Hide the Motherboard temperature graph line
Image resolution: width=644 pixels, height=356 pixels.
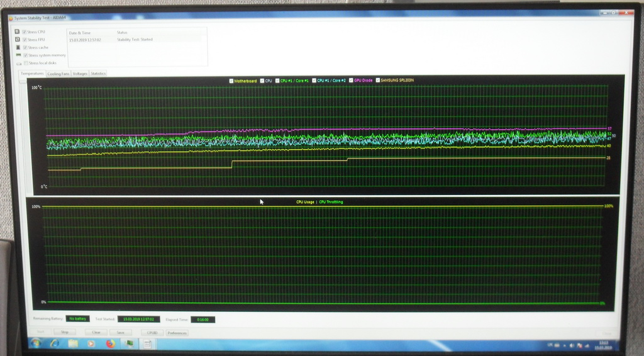[231, 81]
